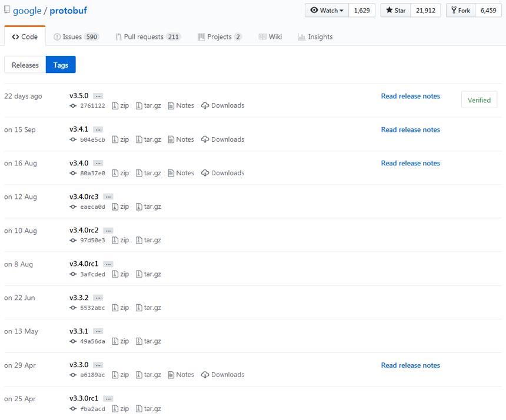Open Notes for v3.4.0

point(181,173)
